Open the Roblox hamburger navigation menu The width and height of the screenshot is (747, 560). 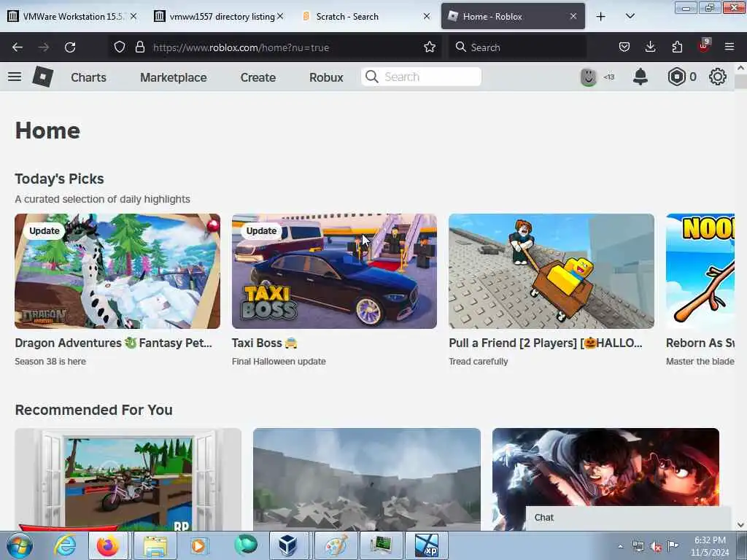click(15, 77)
